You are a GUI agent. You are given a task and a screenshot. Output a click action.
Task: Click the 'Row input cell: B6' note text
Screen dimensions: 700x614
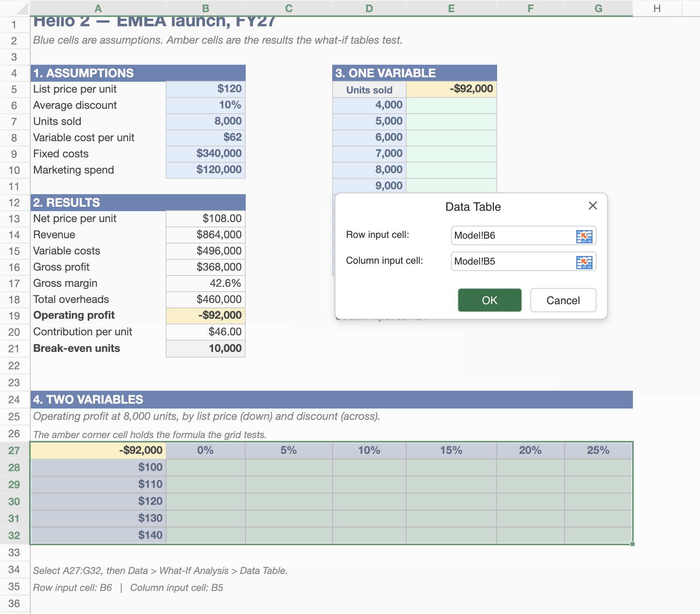click(x=72, y=588)
